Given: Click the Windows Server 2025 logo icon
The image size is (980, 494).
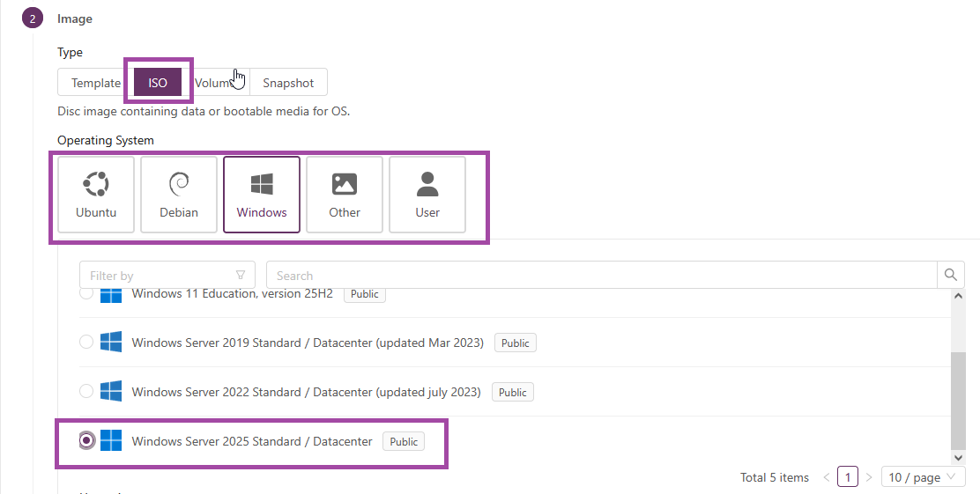Looking at the screenshot, I should tap(111, 440).
